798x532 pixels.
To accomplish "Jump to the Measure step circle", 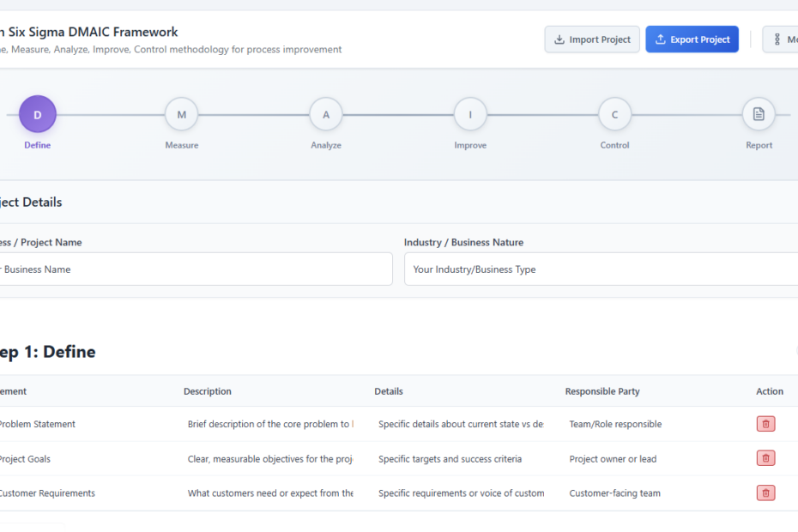I will click(182, 114).
